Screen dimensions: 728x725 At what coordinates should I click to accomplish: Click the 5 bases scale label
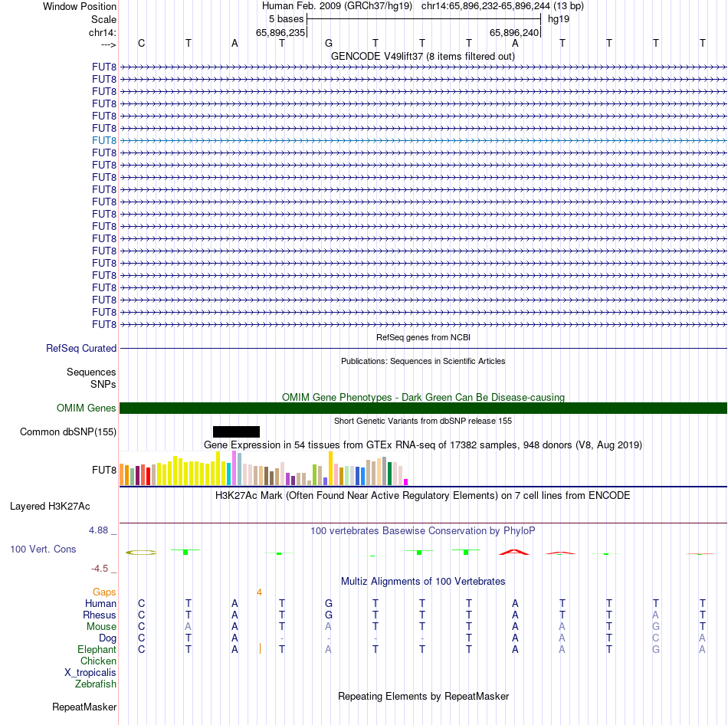coord(286,19)
